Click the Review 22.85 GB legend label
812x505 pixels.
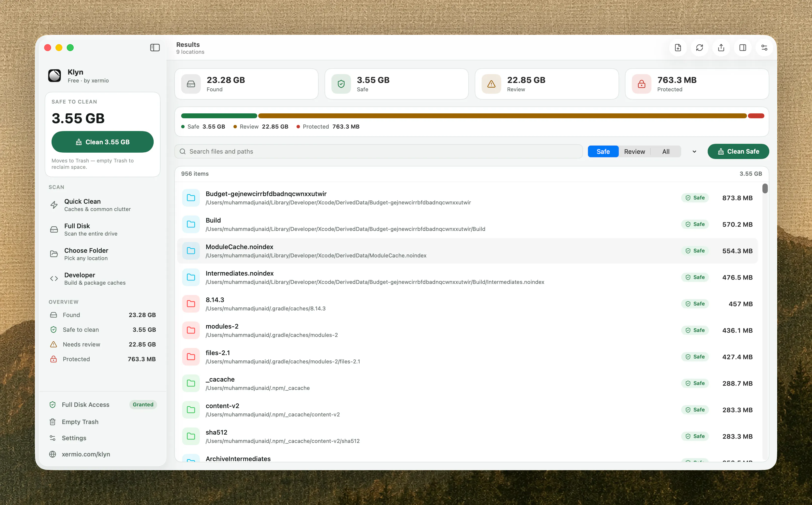click(x=260, y=127)
